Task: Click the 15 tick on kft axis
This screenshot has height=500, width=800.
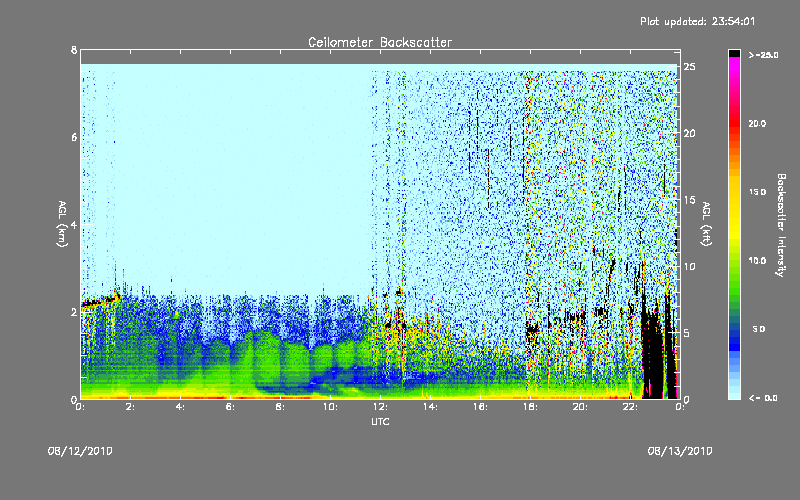Action: (x=690, y=200)
